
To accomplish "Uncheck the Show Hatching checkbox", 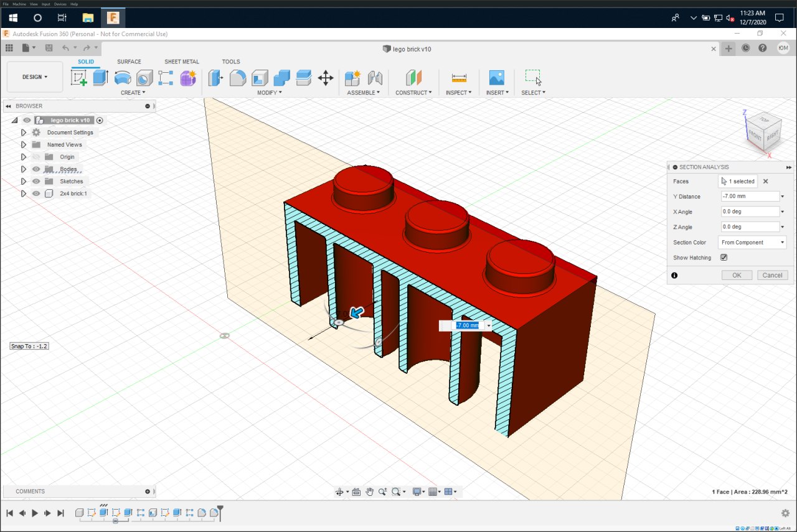I will (x=724, y=258).
